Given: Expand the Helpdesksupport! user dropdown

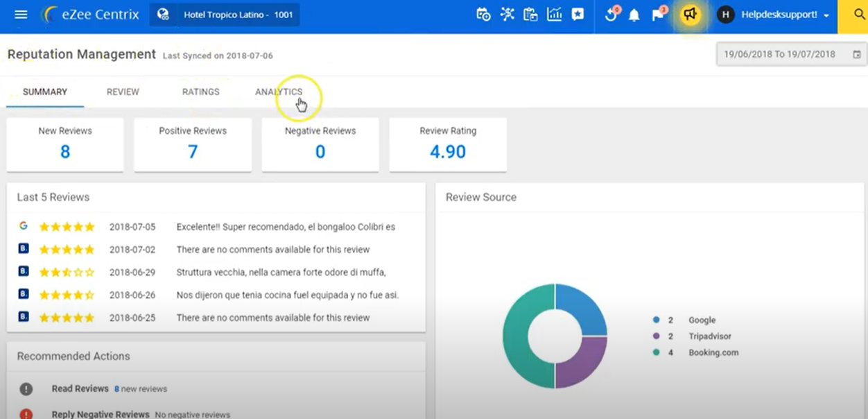Looking at the screenshot, I should (x=785, y=15).
